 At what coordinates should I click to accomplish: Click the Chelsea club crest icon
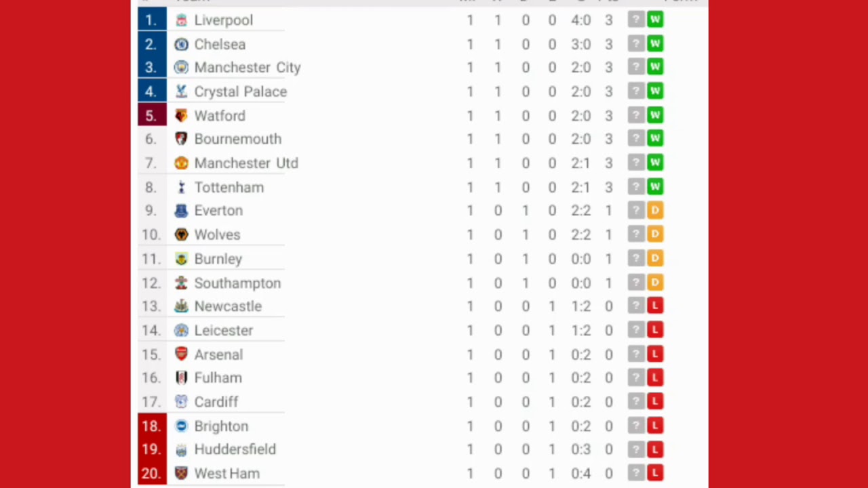click(181, 44)
